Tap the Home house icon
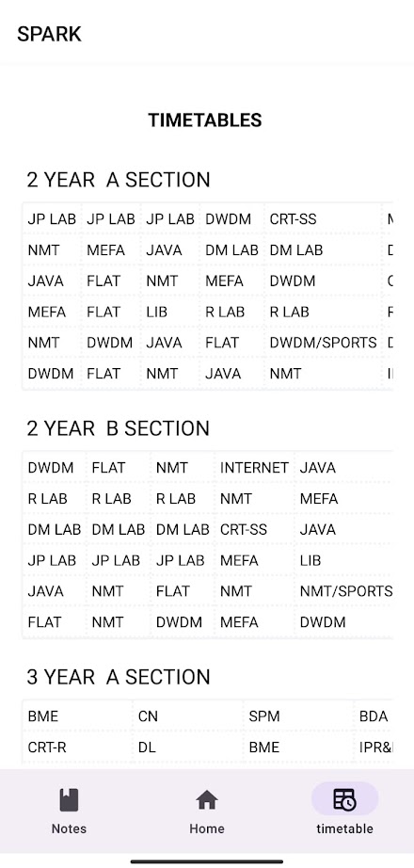This screenshot has height=868, width=414. [x=206, y=800]
